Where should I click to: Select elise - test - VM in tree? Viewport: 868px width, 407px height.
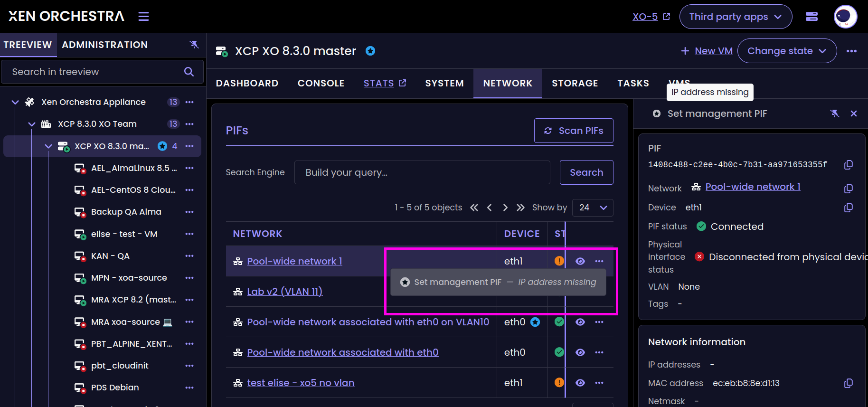click(124, 234)
